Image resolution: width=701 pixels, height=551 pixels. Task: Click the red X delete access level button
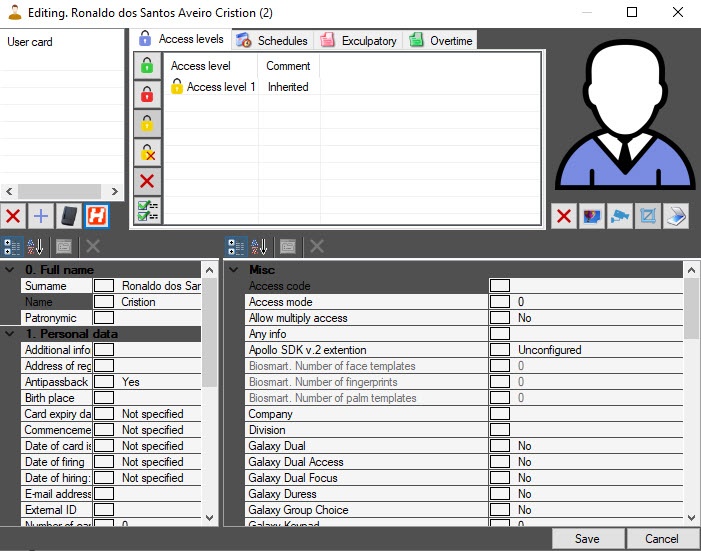click(x=147, y=181)
